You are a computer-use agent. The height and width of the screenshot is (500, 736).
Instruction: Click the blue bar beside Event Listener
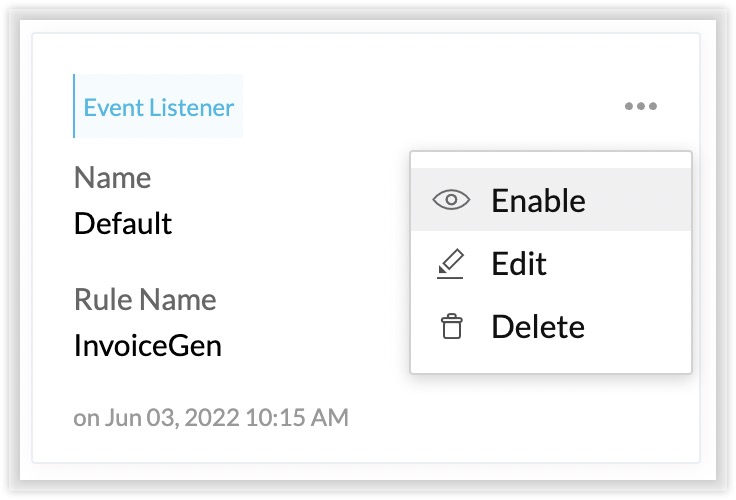click(74, 106)
